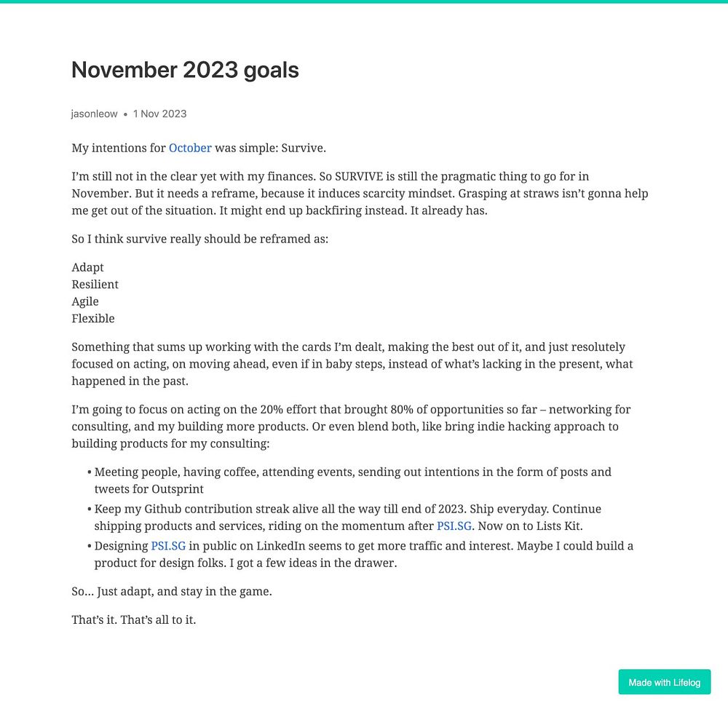Click the word Resilient in the list
Screen dimensions: 728x709
[x=95, y=285]
